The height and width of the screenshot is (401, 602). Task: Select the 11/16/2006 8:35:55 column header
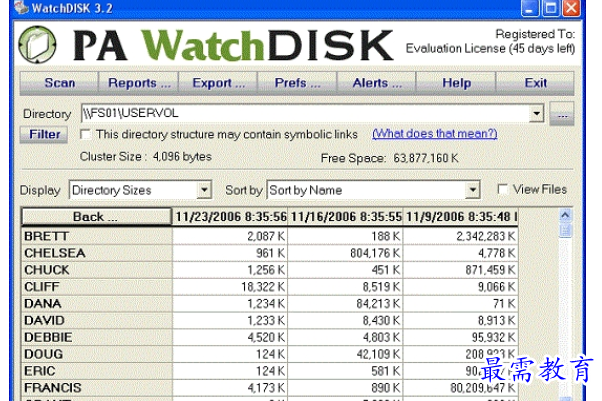coord(346,217)
